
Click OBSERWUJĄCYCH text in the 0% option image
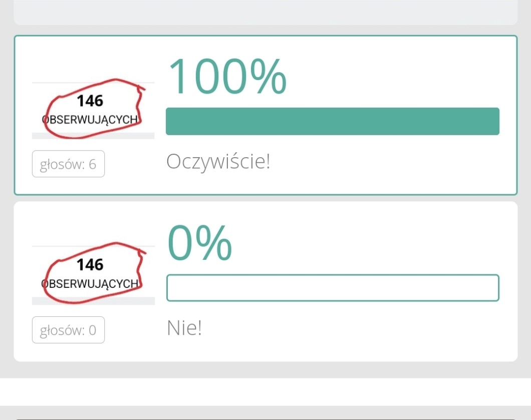tap(90, 284)
